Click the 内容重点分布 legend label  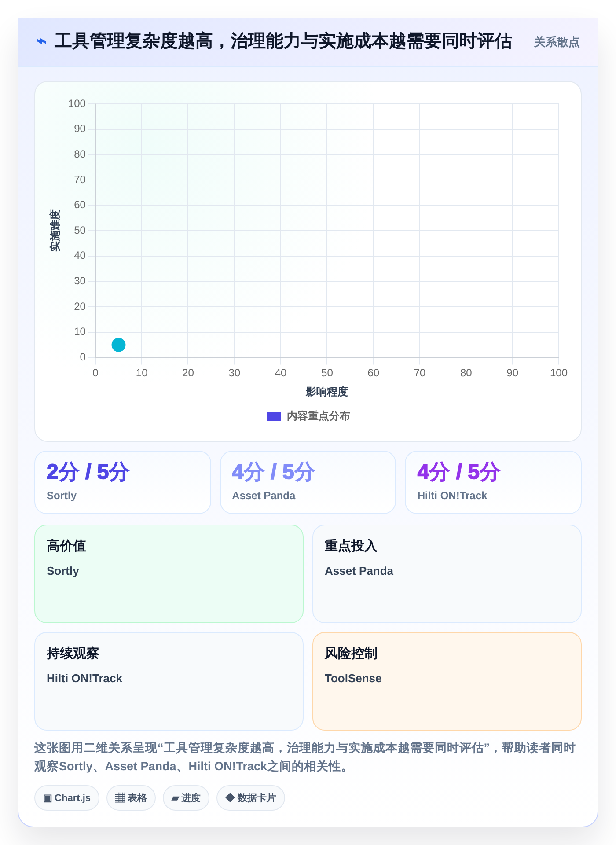pyautogui.click(x=318, y=416)
